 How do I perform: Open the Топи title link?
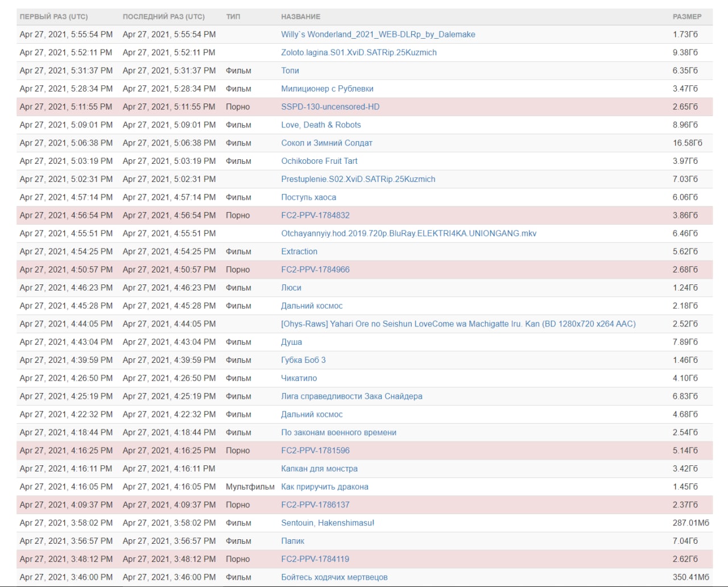(289, 71)
